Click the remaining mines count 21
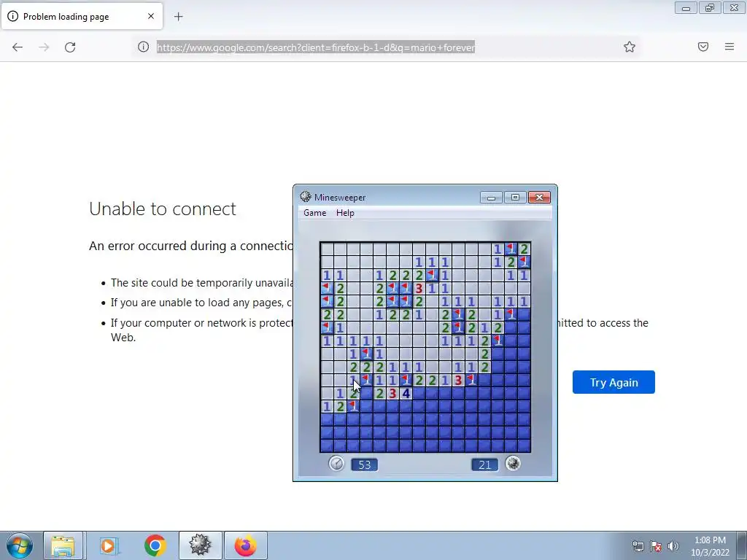The image size is (747, 560). tap(484, 464)
